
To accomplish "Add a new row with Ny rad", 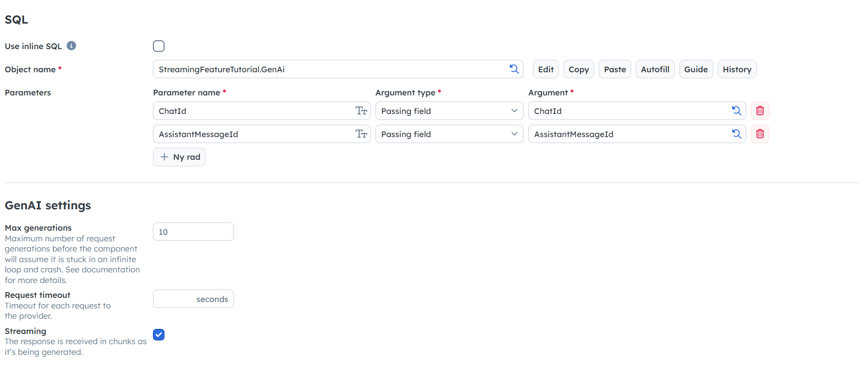I will pyautogui.click(x=179, y=157).
